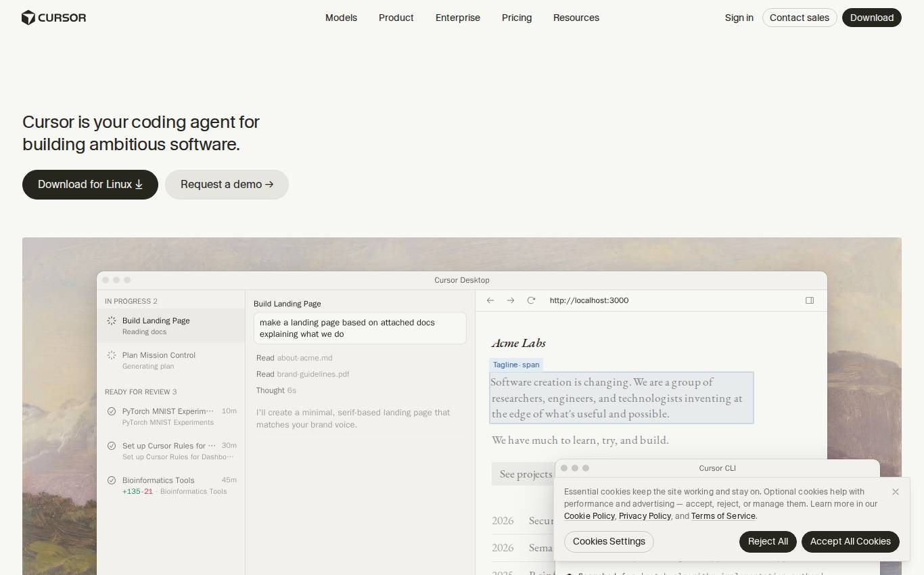Click the spinner icon beside Build Landing Page
Image resolution: width=924 pixels, height=575 pixels.
coord(112,321)
